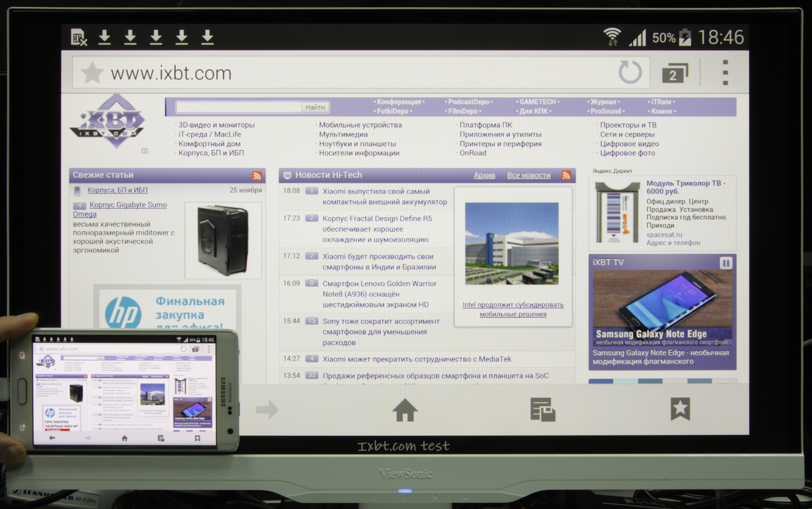Open the Все новости link
Image resolution: width=812 pixels, height=509 pixels.
(529, 175)
